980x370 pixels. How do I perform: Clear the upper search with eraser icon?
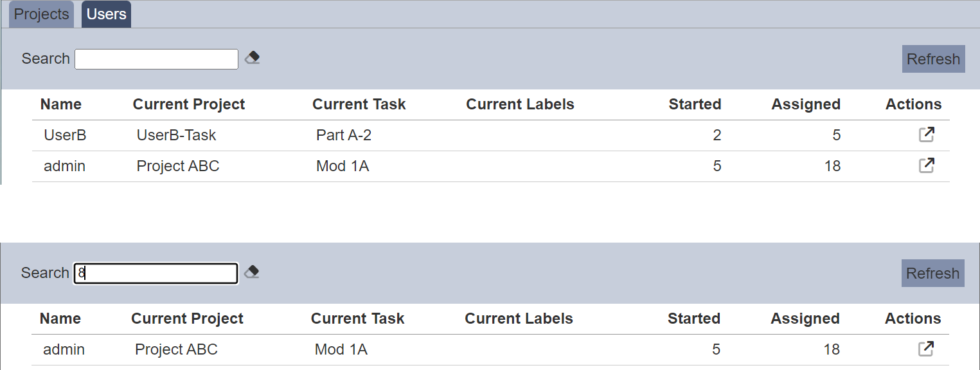coord(253,59)
